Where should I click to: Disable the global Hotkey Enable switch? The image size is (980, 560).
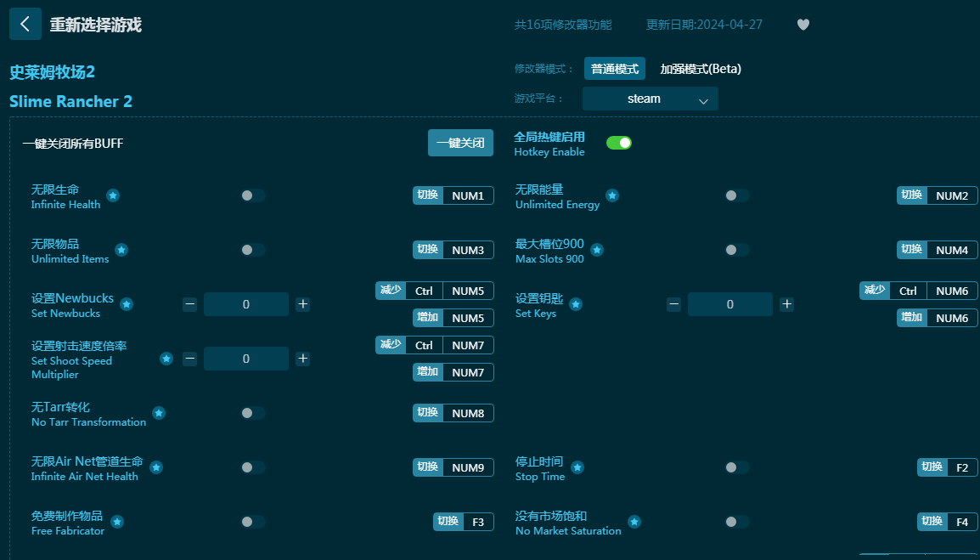click(x=619, y=144)
